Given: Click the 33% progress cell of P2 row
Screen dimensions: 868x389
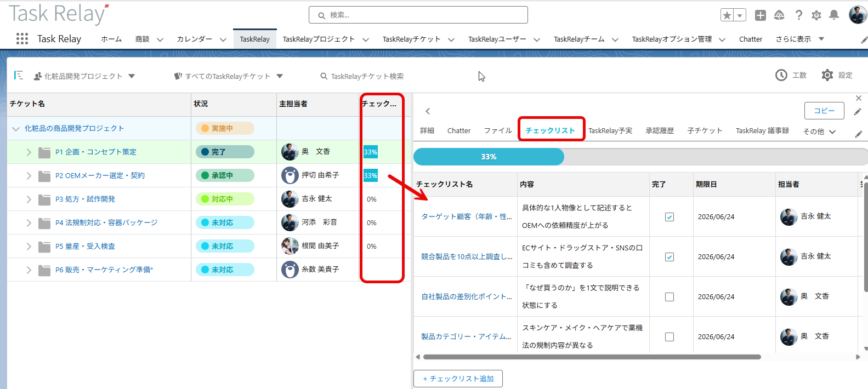Looking at the screenshot, I should (371, 176).
